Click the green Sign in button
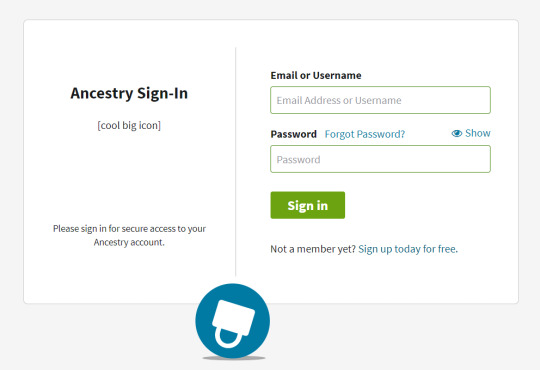 (x=308, y=205)
